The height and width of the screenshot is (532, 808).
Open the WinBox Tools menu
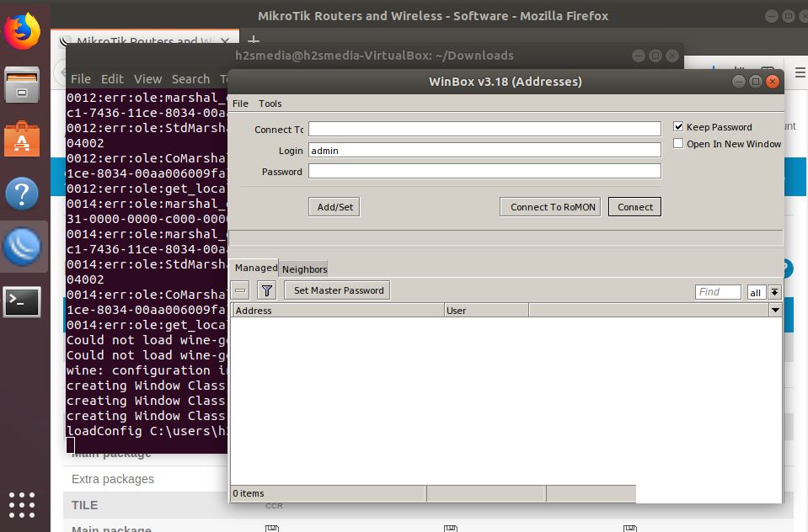coord(270,104)
